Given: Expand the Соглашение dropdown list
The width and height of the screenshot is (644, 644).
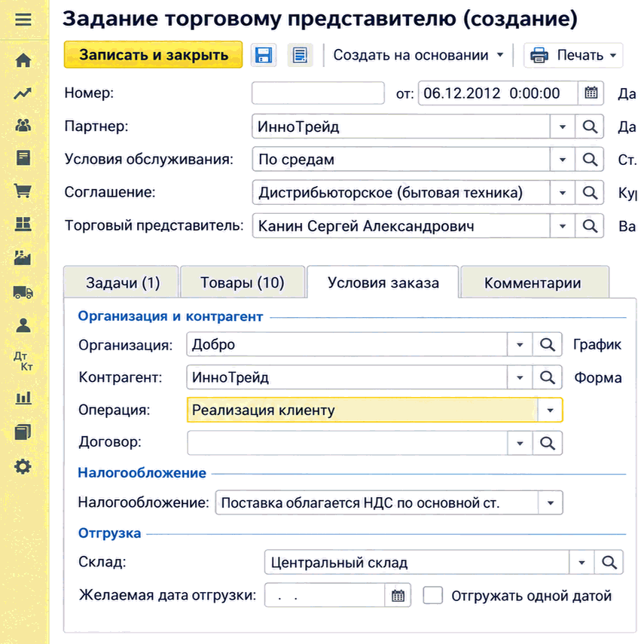Looking at the screenshot, I should [563, 193].
